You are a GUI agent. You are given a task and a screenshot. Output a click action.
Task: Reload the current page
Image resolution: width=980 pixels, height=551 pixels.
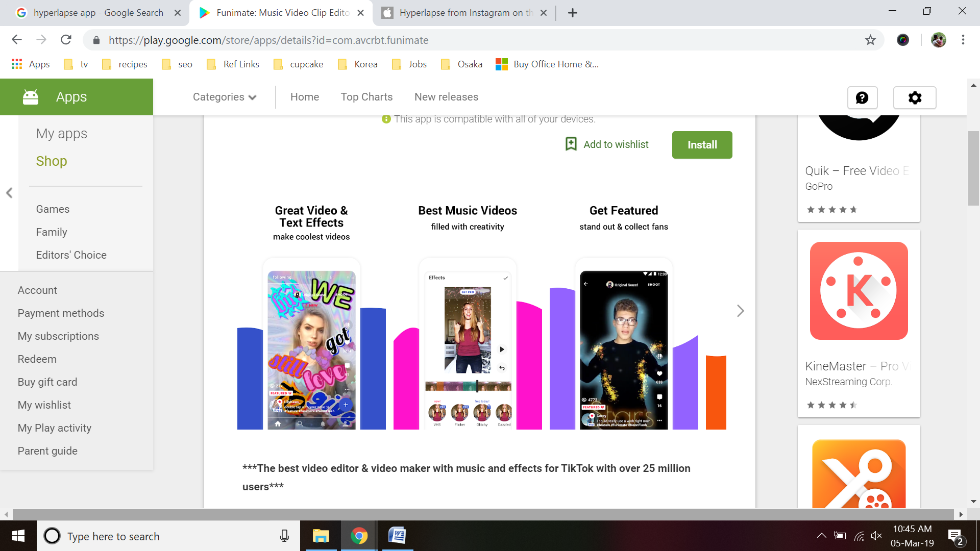[66, 40]
